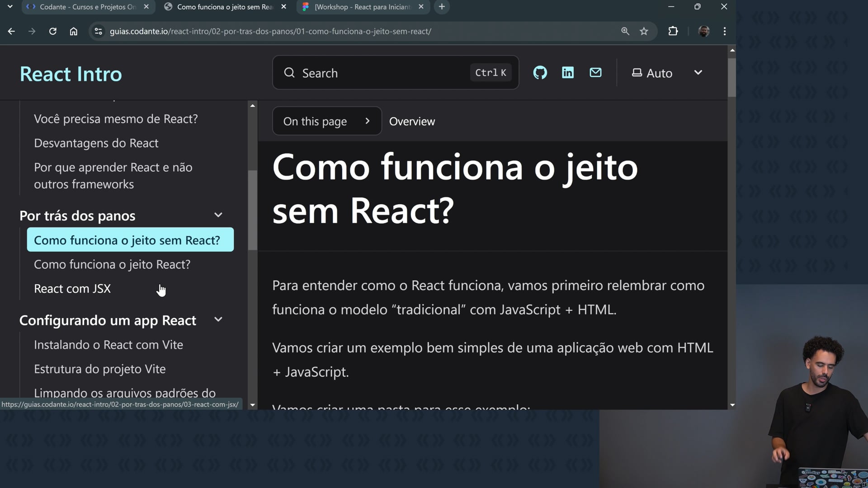Restore down the browser window

coord(698,7)
